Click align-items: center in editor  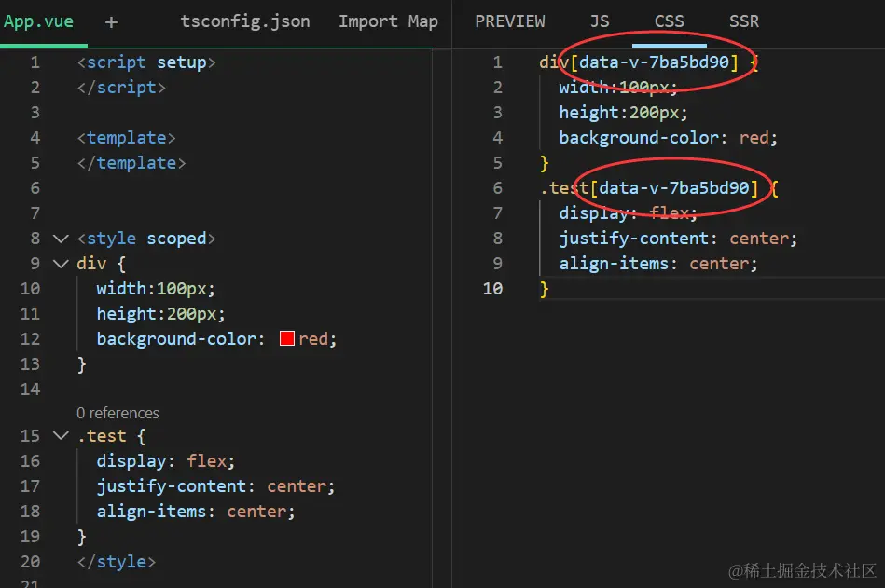pos(196,512)
